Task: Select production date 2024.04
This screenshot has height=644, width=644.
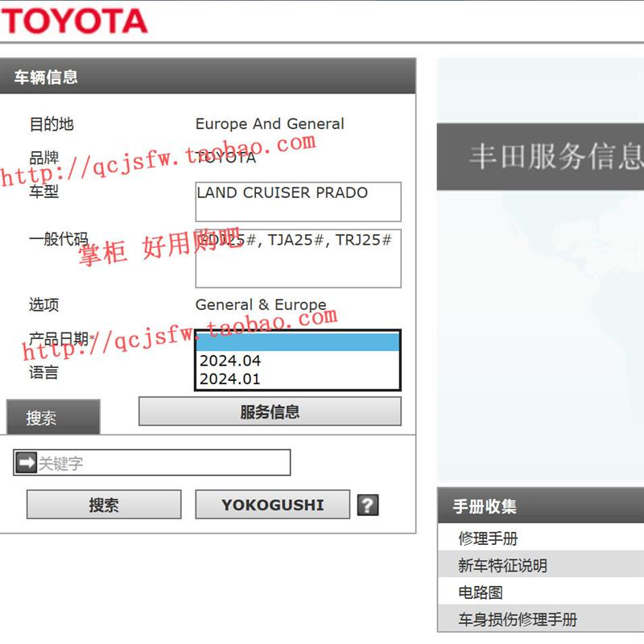Action: [x=297, y=361]
